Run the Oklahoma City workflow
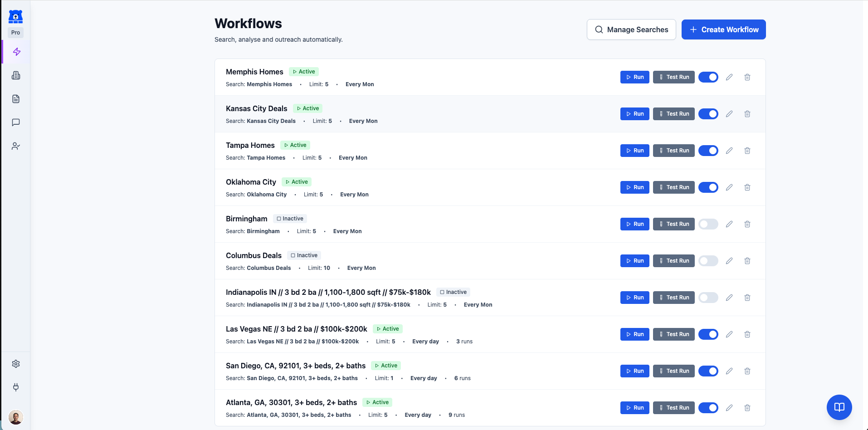 point(634,187)
